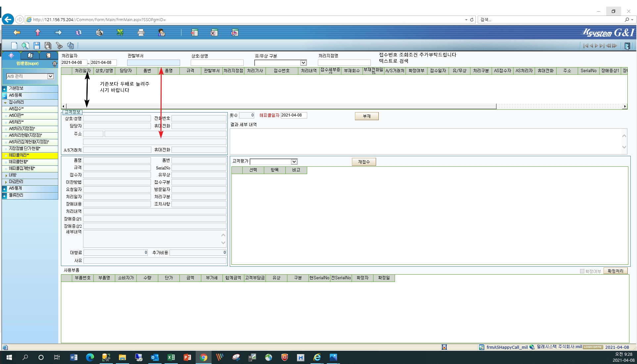Click the delete row sheet icon
This screenshot has height=364, width=637.
214,32
